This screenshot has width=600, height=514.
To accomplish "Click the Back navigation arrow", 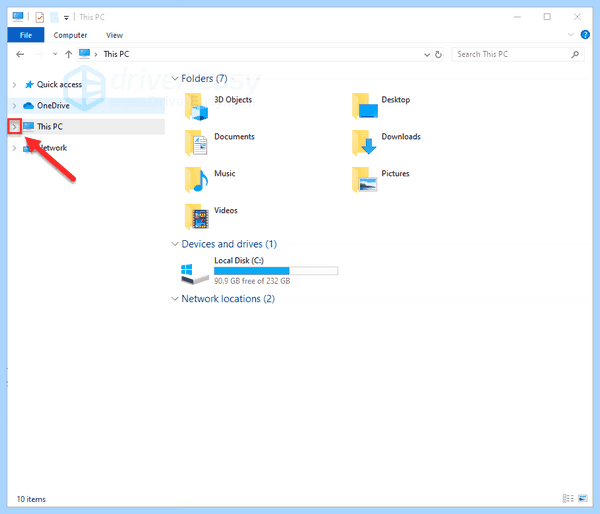I will click(x=20, y=54).
